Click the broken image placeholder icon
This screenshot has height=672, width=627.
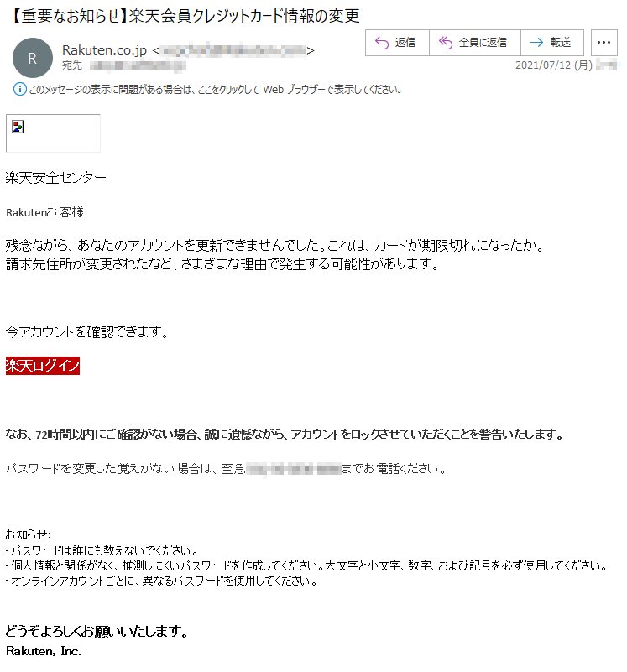[18, 127]
